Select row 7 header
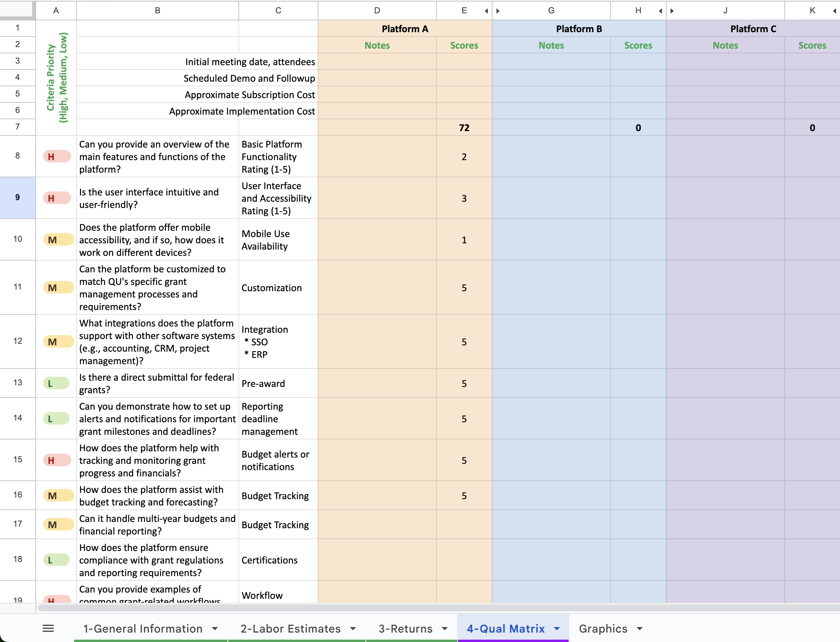 click(x=18, y=127)
